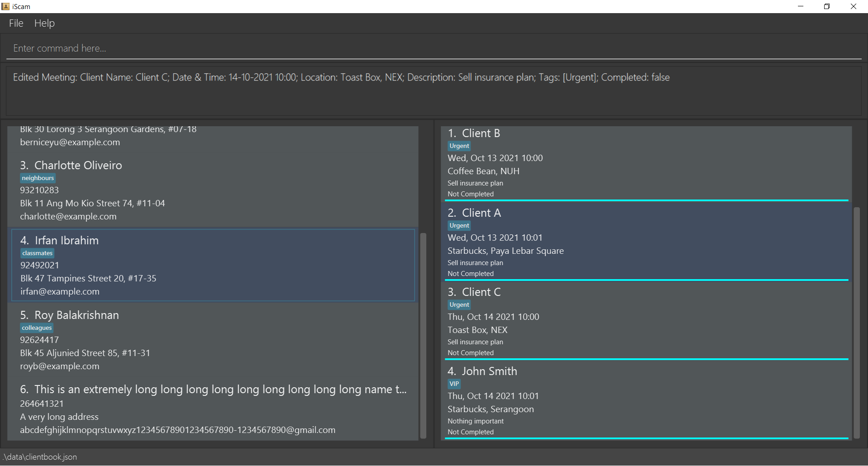The height and width of the screenshot is (466, 868).
Task: Click phone number 93210283
Action: (39, 190)
